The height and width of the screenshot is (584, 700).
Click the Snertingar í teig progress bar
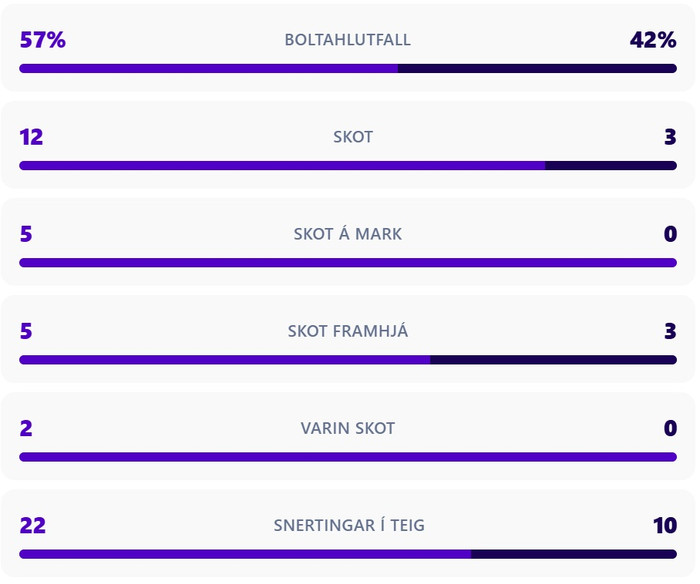tap(348, 554)
